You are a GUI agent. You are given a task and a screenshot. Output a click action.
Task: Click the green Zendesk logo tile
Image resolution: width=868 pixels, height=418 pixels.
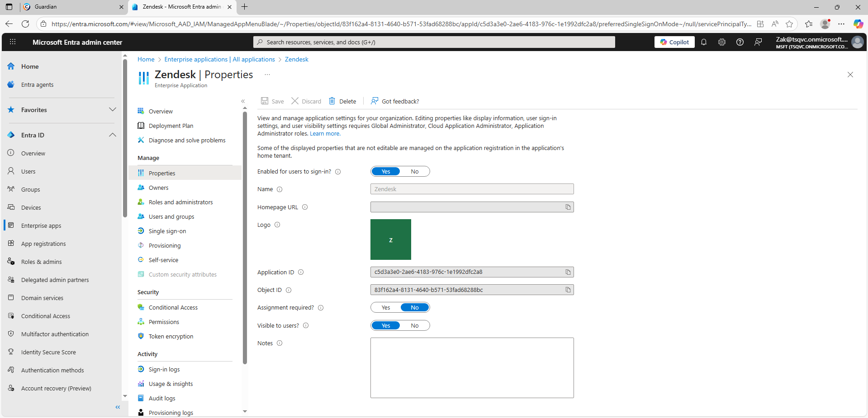pyautogui.click(x=391, y=240)
